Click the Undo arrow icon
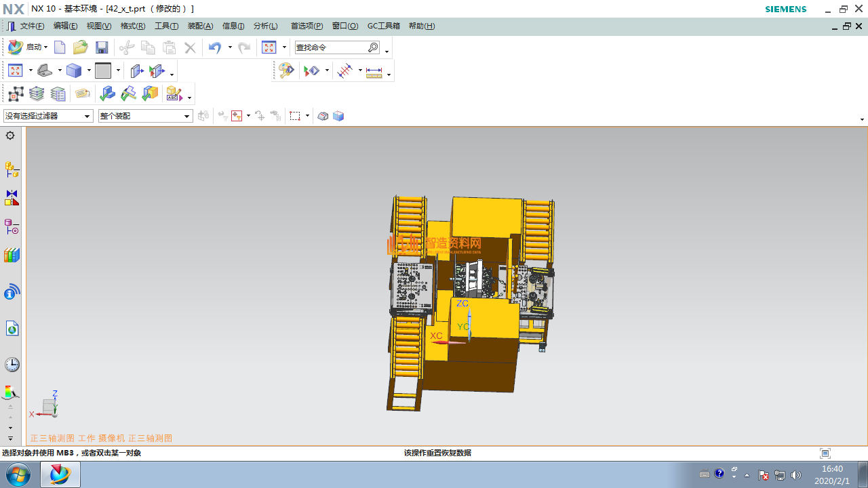868x488 pixels. point(214,47)
